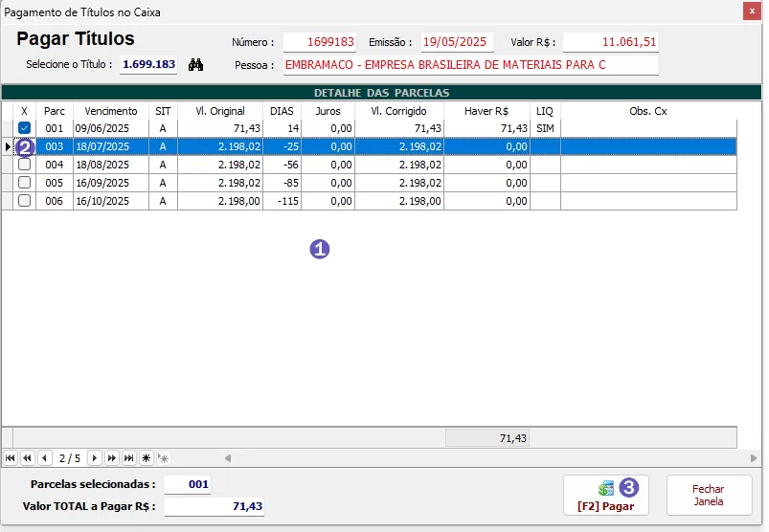Check the checkbox for parcela 005

(25, 183)
